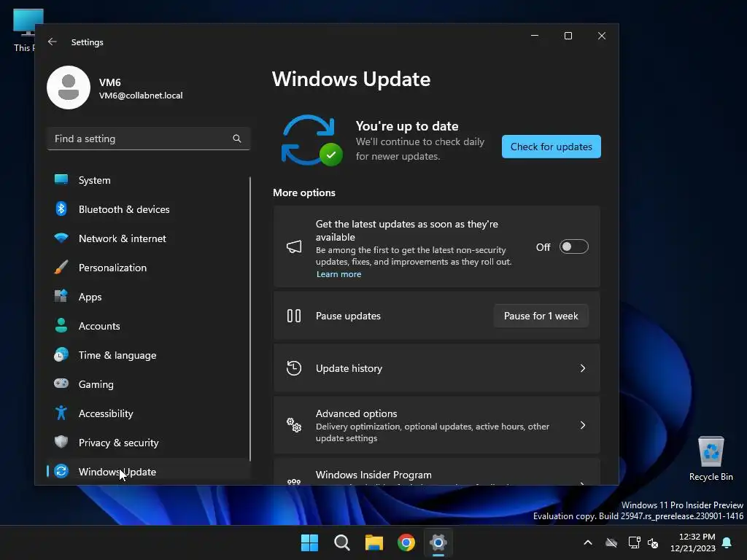Viewport: 747px width, 560px height.
Task: Show hidden icons tray chevron
Action: [588, 542]
